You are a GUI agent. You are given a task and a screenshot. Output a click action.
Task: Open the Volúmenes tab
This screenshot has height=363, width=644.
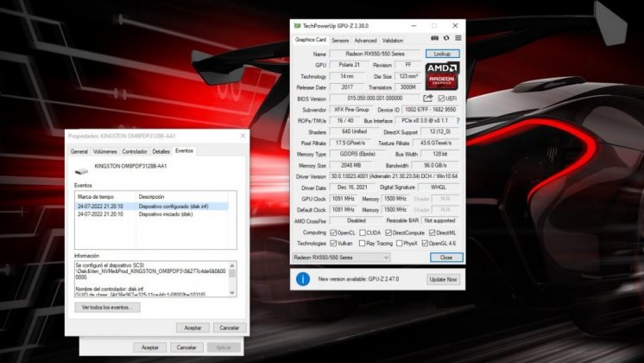[x=105, y=152]
